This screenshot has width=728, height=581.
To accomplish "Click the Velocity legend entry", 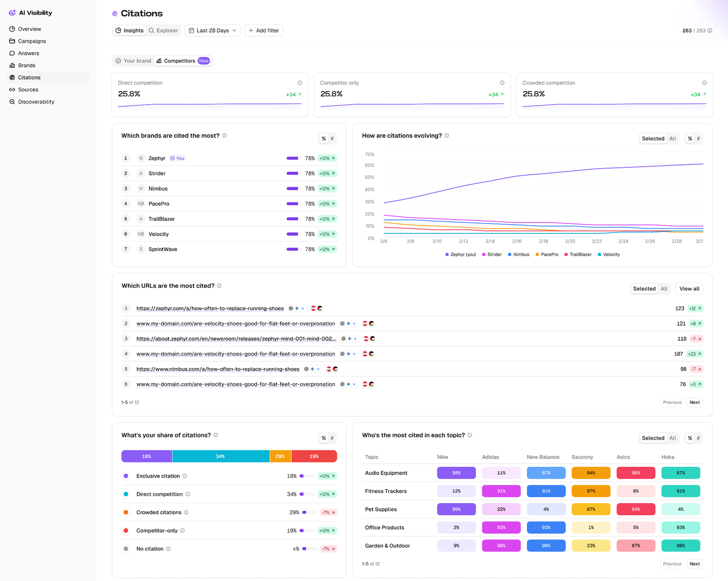I will [x=609, y=254].
